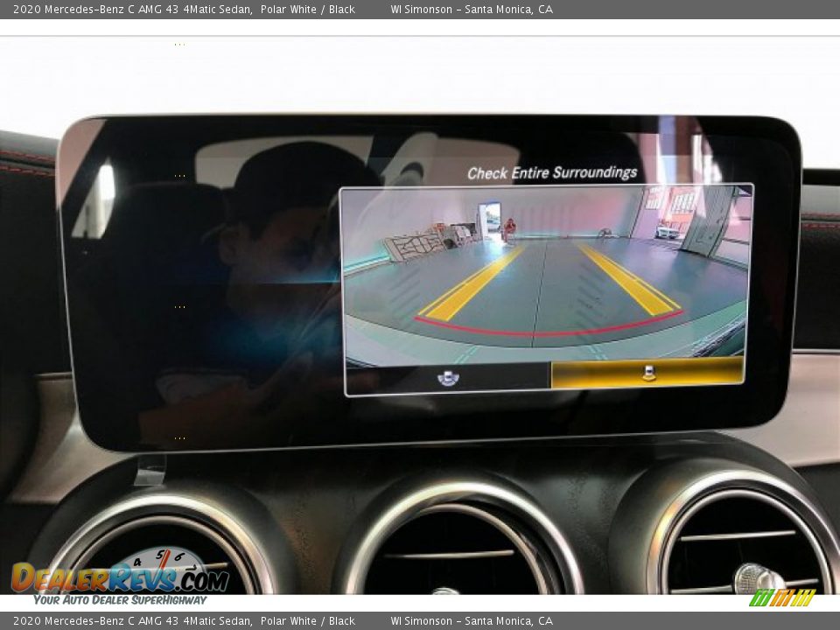The width and height of the screenshot is (840, 630).
Task: Tap the white car parked in camera feed
Action: pyautogui.click(x=667, y=232)
